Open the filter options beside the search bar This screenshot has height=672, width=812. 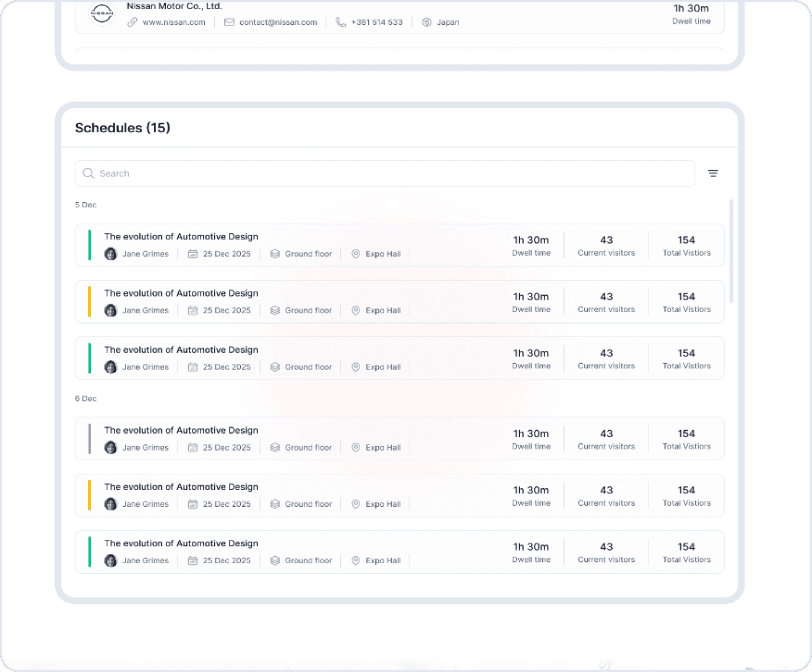point(713,173)
